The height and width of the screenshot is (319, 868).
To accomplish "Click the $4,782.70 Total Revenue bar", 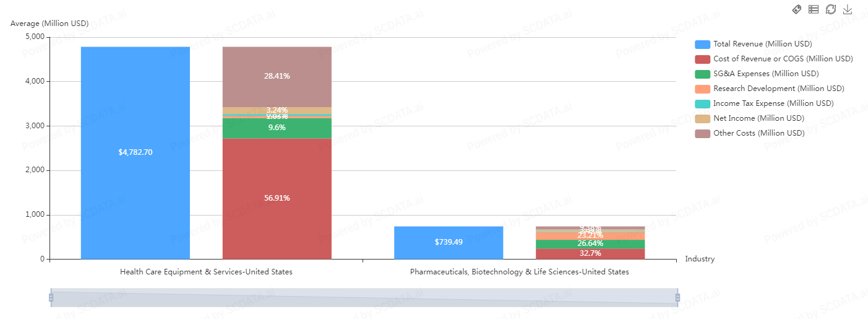I will coord(135,152).
